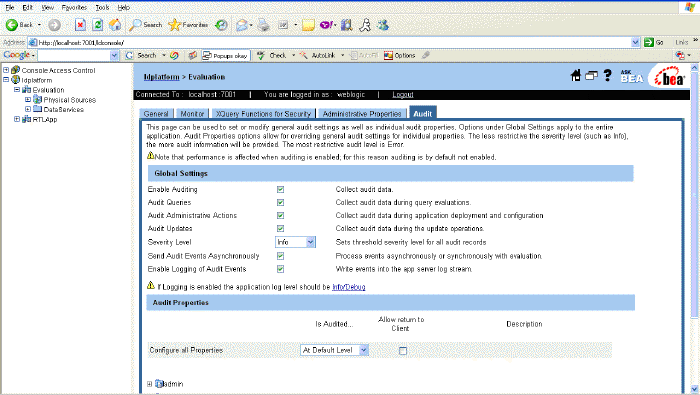The width and height of the screenshot is (700, 395).
Task: Click the Logout link
Action: click(403, 95)
